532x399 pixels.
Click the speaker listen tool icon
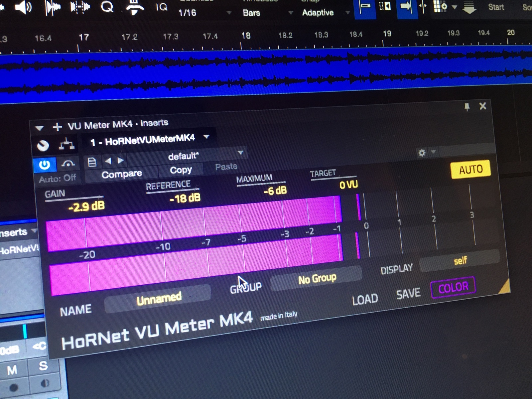pyautogui.click(x=24, y=7)
